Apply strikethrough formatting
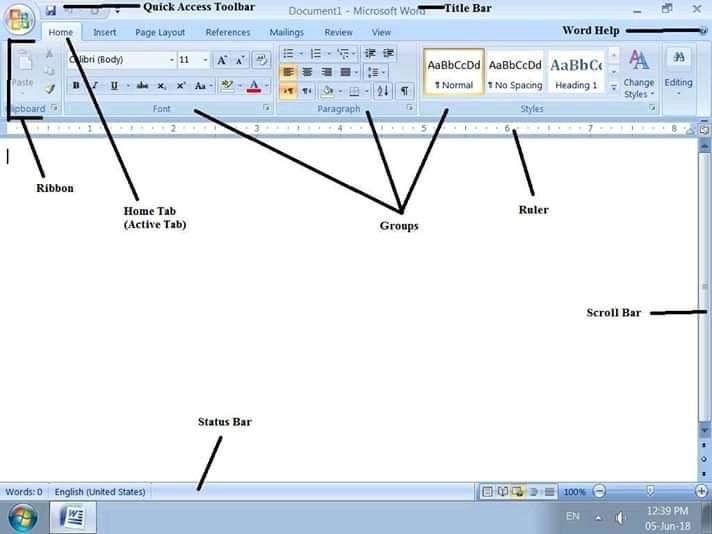The image size is (712, 534). [143, 85]
